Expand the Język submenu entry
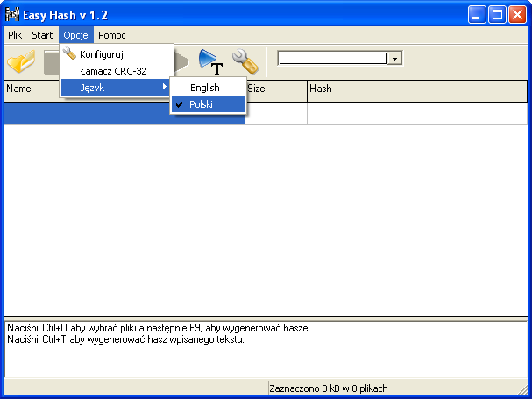Screen dimensions: 532x399 click(116, 88)
